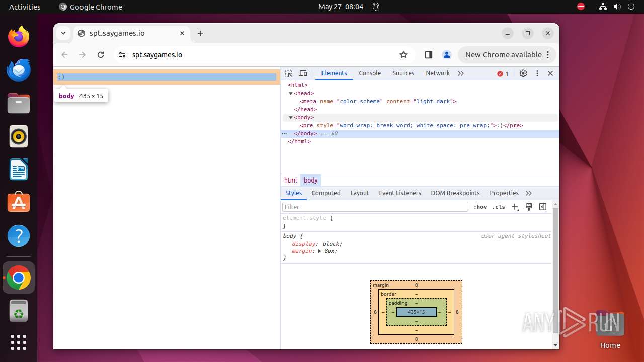
Task: Select the inspect element picker tool
Action: (289, 73)
